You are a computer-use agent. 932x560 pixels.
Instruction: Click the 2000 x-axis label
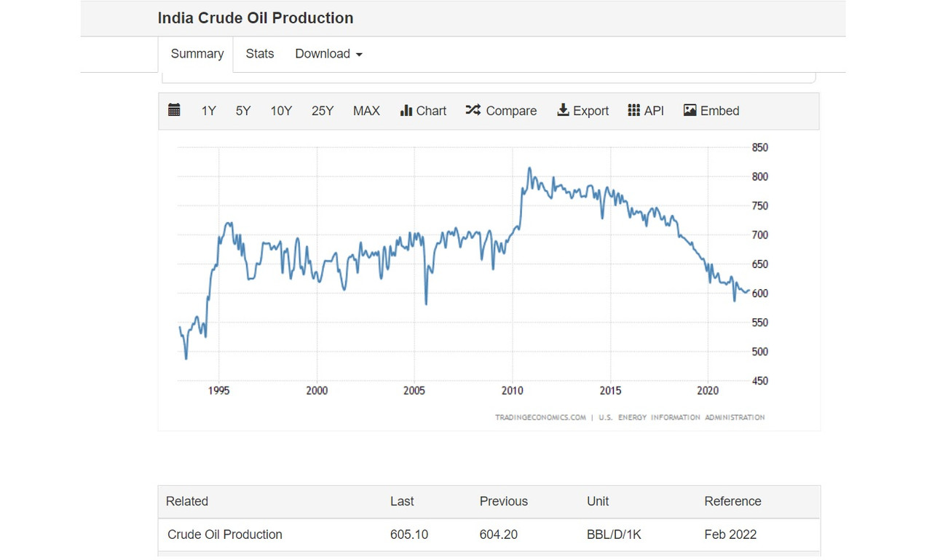click(x=317, y=391)
